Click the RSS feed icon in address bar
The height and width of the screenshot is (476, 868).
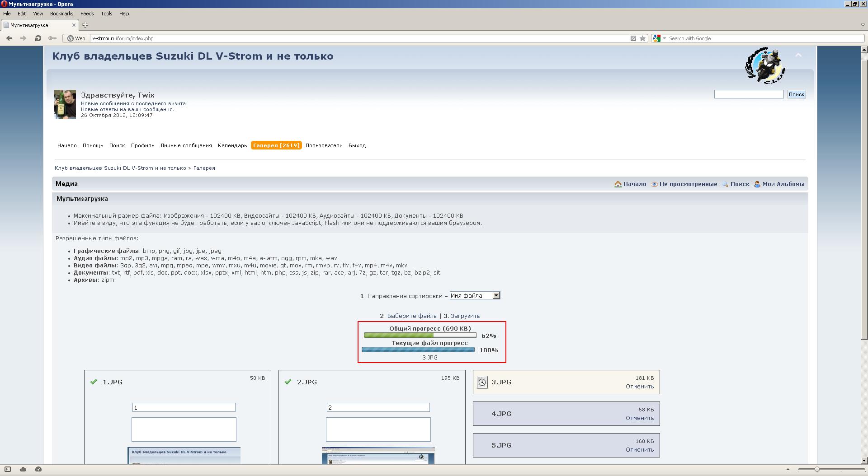pos(633,38)
